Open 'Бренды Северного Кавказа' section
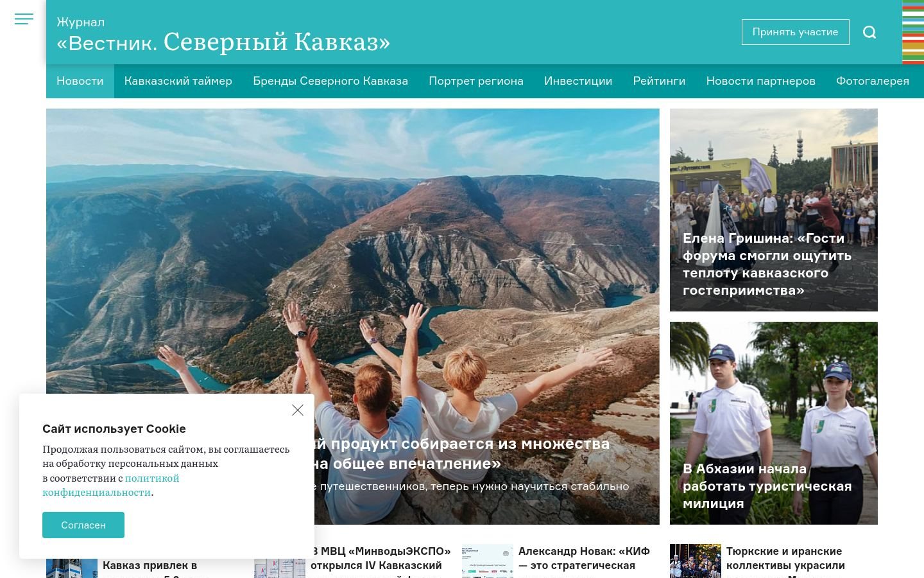 (330, 81)
